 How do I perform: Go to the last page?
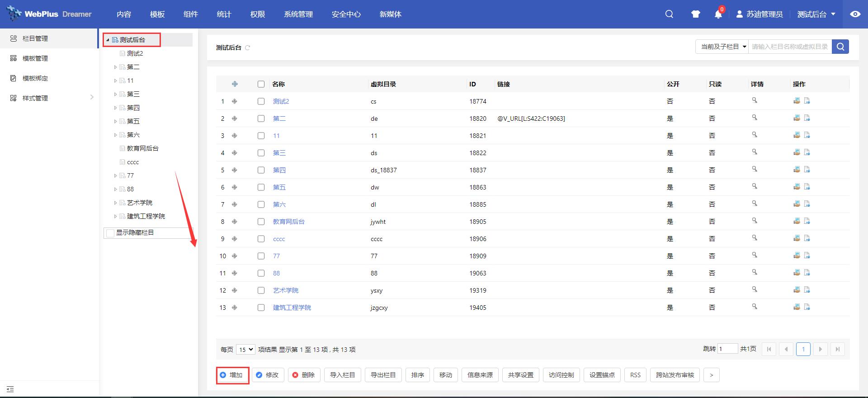[838, 349]
